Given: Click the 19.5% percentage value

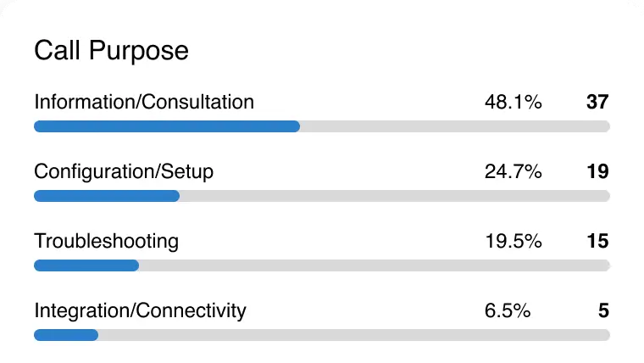Looking at the screenshot, I should (513, 241).
